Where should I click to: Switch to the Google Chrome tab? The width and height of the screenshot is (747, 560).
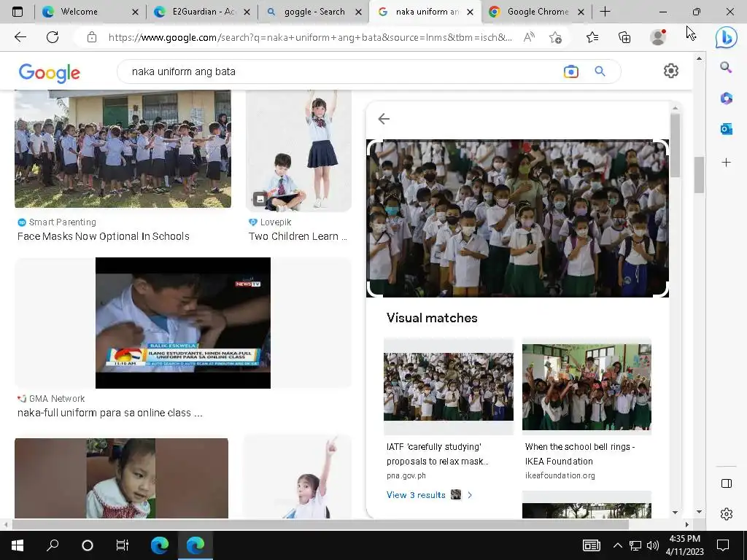pos(538,12)
